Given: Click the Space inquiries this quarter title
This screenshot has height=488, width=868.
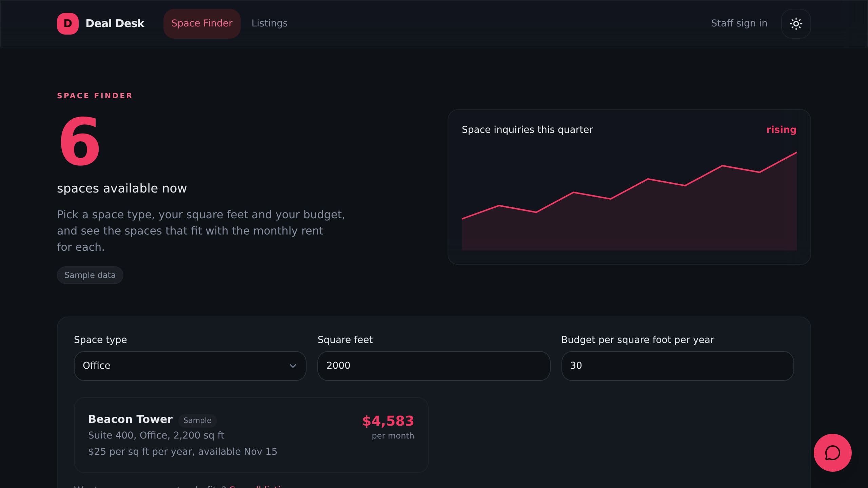Looking at the screenshot, I should [x=527, y=129].
